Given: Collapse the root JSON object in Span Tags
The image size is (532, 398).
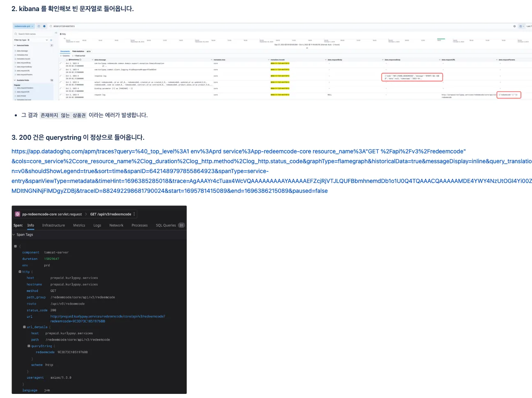Looking at the screenshot, I should tap(16, 246).
